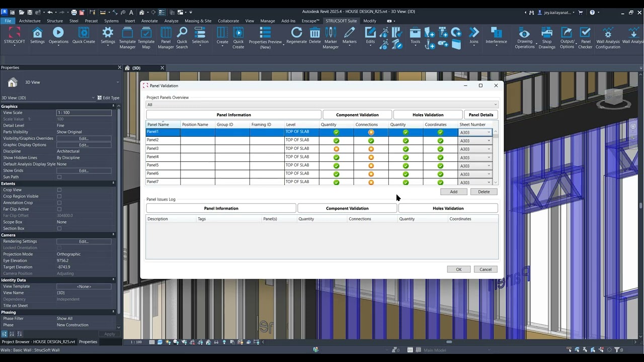The image size is (644, 362).
Task: Run the Interference check
Action: click(x=496, y=36)
